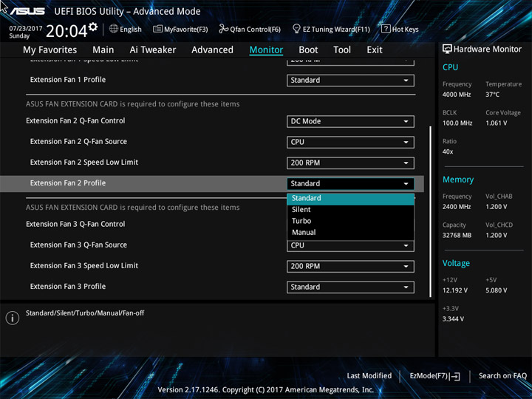Click the 4000 MHz CPU frequency value
Screen dimensions: 532x399
(x=457, y=95)
